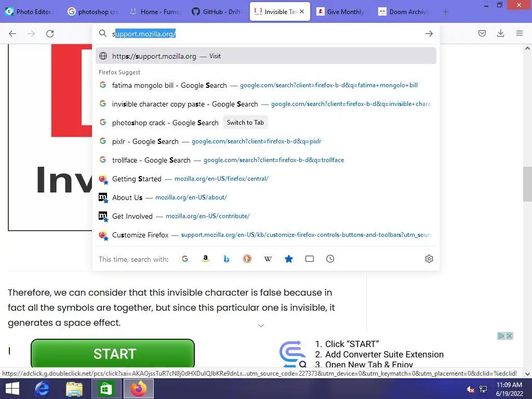Image resolution: width=532 pixels, height=399 pixels.
Task: Search only in open Tabs icon
Action: [310, 259]
